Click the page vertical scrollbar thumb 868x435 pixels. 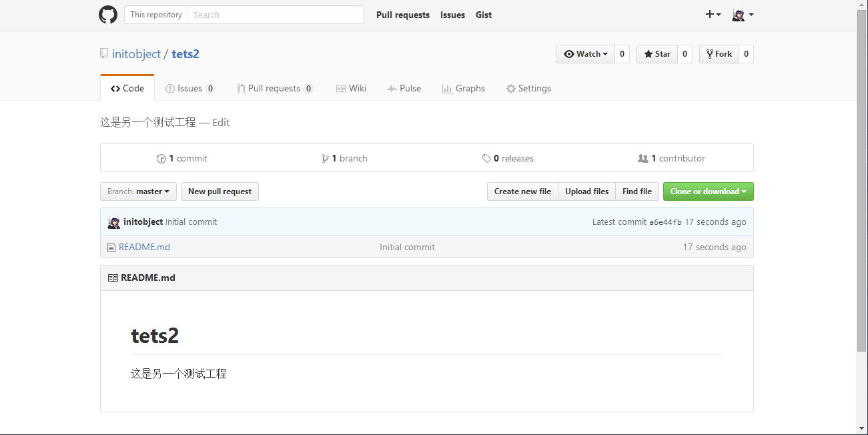click(x=862, y=181)
